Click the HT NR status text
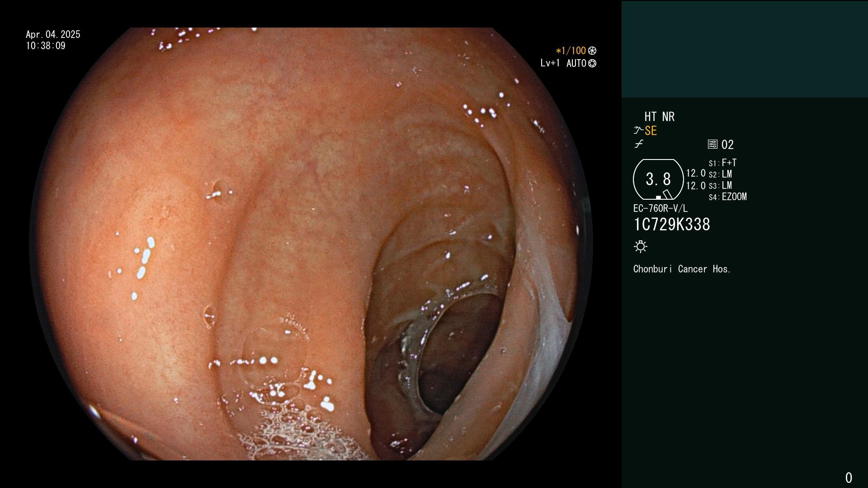 coord(660,117)
